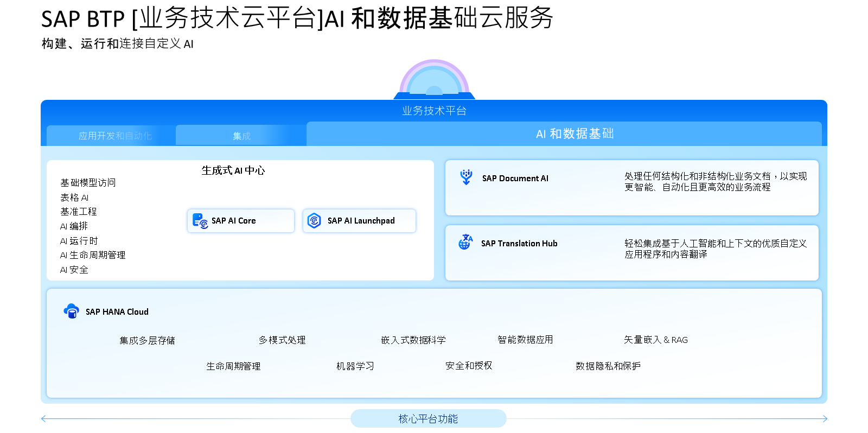Select the AI 安全 item
This screenshot has width=868, height=433.
pos(74,270)
